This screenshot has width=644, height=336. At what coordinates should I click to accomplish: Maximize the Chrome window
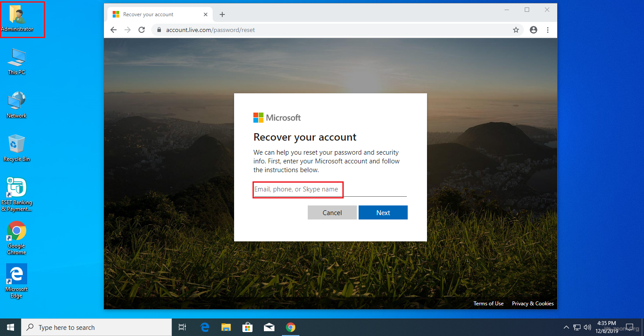click(x=527, y=10)
